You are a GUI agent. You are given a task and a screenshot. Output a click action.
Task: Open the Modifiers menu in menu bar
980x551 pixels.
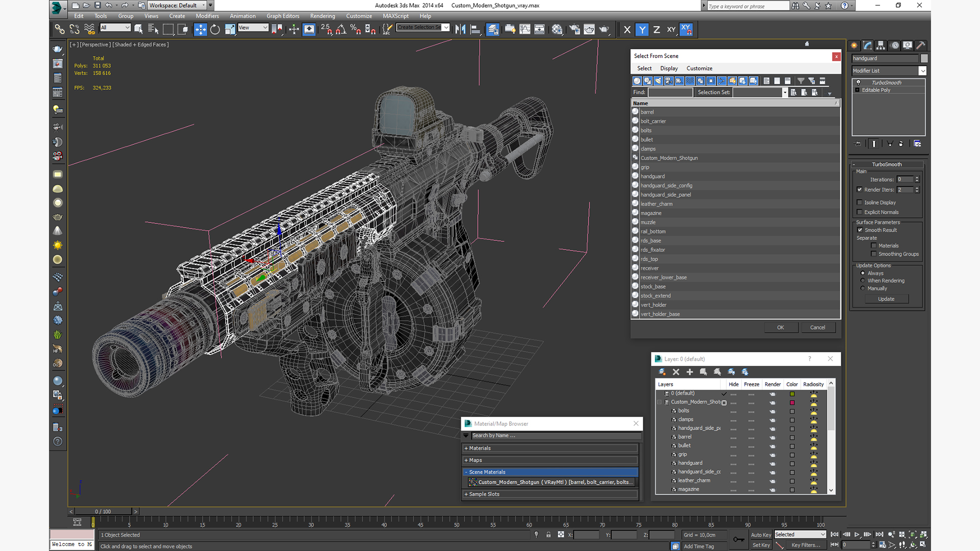[x=207, y=16]
